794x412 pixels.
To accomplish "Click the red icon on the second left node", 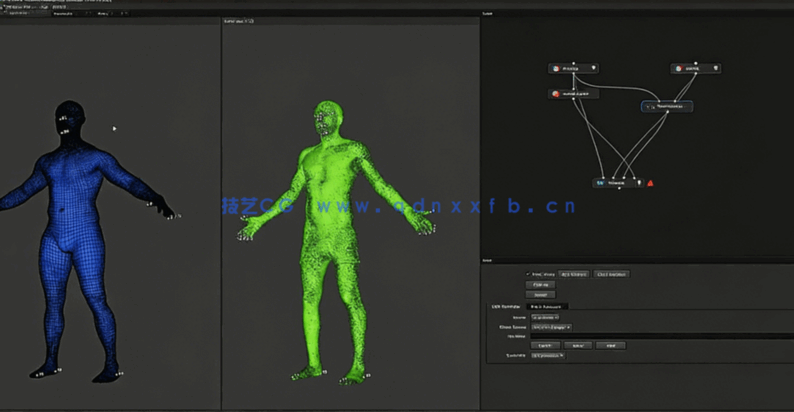I will (x=555, y=94).
